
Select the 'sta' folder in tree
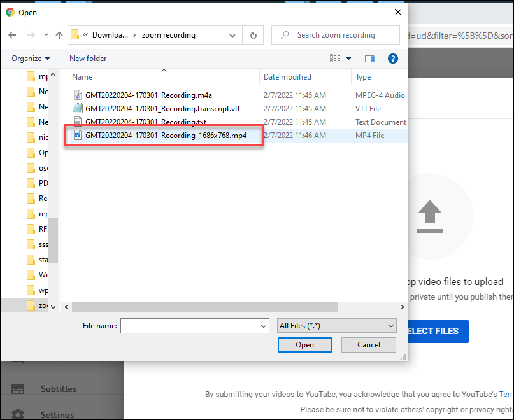[37, 260]
